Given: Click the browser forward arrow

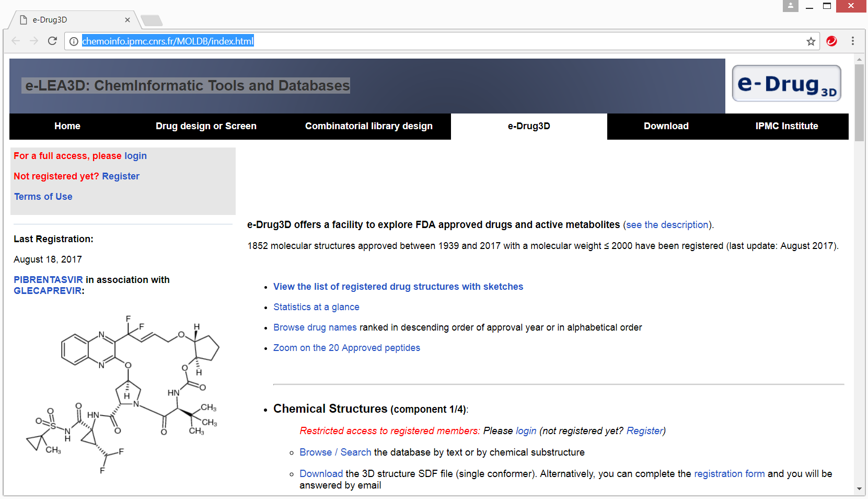Looking at the screenshot, I should pyautogui.click(x=34, y=41).
